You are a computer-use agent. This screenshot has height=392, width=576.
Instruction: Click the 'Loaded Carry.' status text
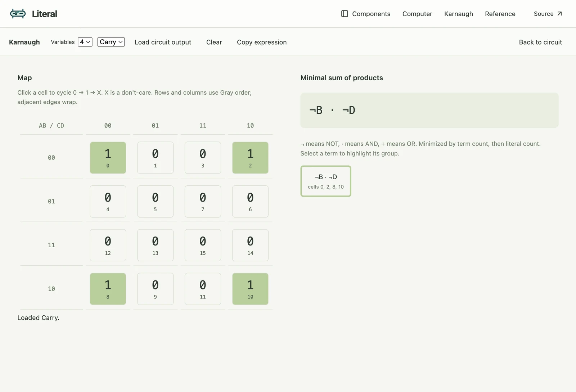coord(38,318)
